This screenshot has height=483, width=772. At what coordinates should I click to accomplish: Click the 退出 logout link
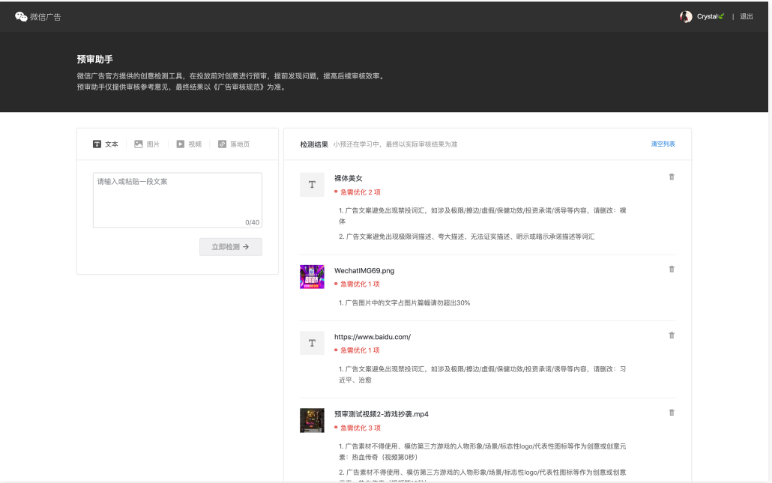pyautogui.click(x=746, y=17)
